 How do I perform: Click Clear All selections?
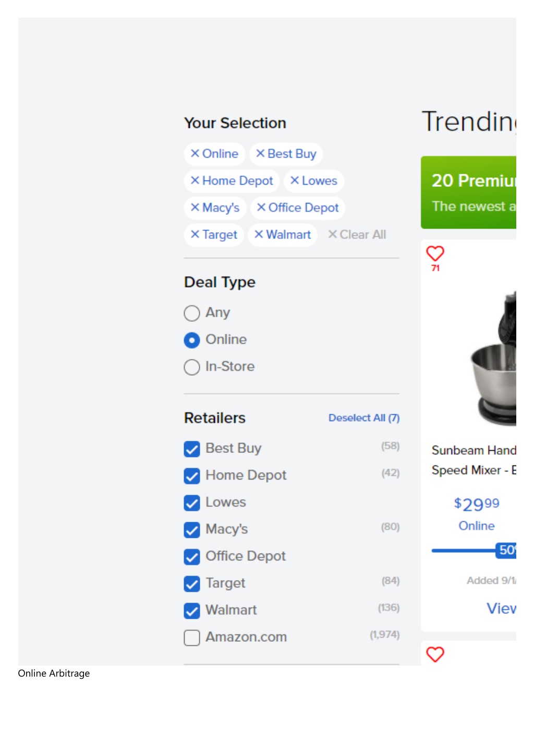click(357, 235)
